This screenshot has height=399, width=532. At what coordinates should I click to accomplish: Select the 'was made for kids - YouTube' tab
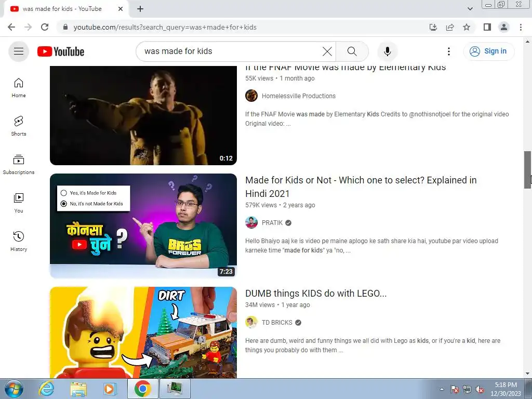tap(66, 9)
